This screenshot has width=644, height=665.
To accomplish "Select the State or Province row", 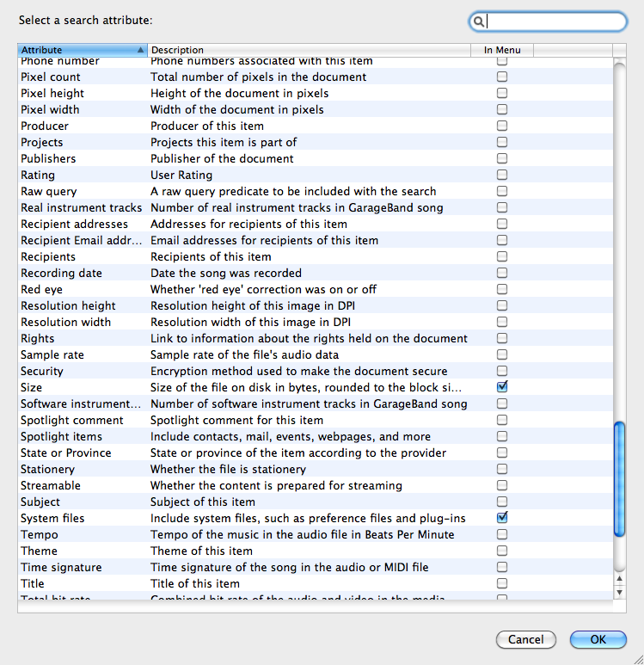I will click(316, 453).
